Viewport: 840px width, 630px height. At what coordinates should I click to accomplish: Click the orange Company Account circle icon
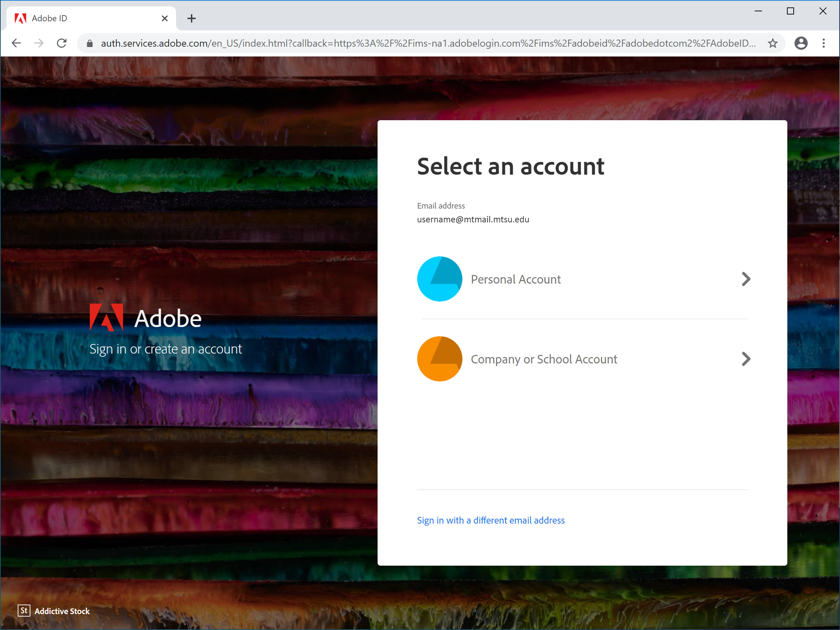[438, 359]
